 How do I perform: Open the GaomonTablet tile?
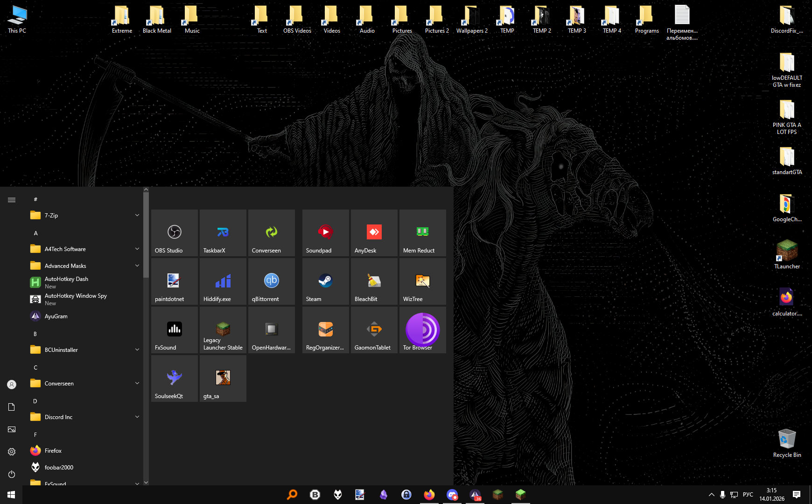coord(374,330)
